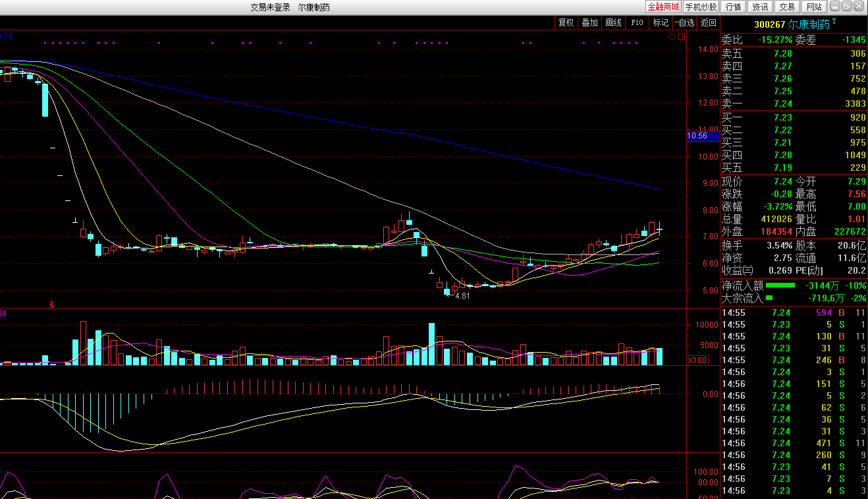Screen dimensions: 868x499
Task: Click the 净流入额 green progress bar
Action: tap(780, 285)
